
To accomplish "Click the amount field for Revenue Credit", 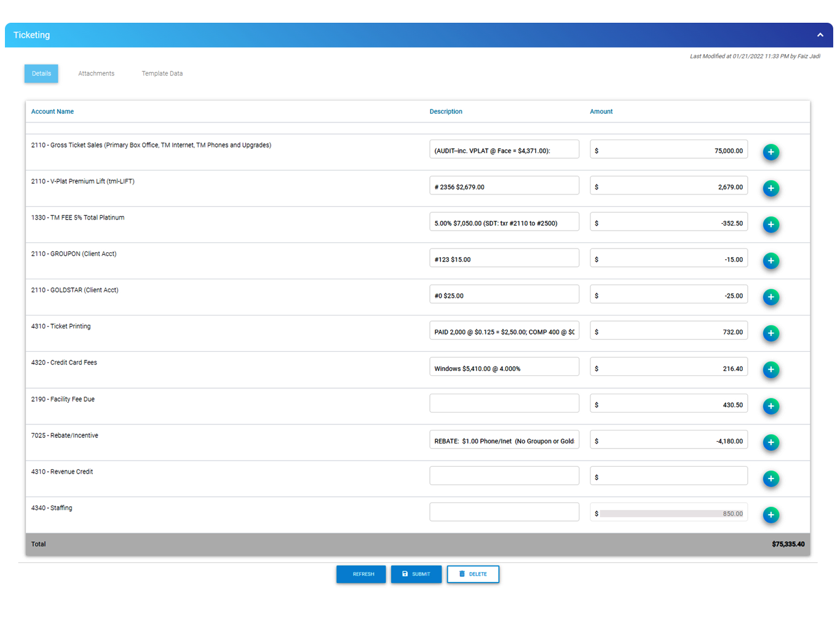I will click(668, 475).
